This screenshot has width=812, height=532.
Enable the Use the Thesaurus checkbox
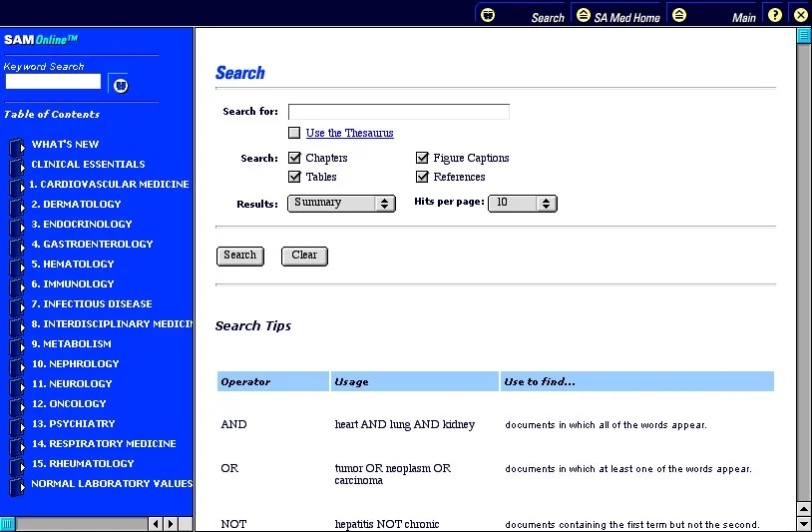(294, 133)
